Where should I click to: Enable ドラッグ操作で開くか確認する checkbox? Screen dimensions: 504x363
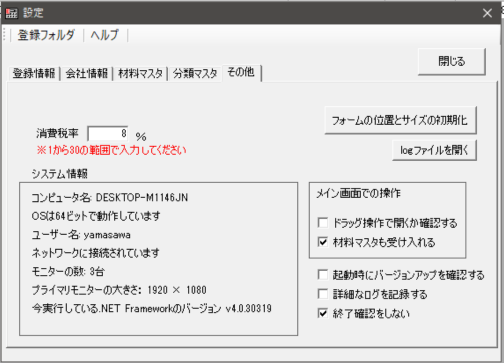click(323, 223)
